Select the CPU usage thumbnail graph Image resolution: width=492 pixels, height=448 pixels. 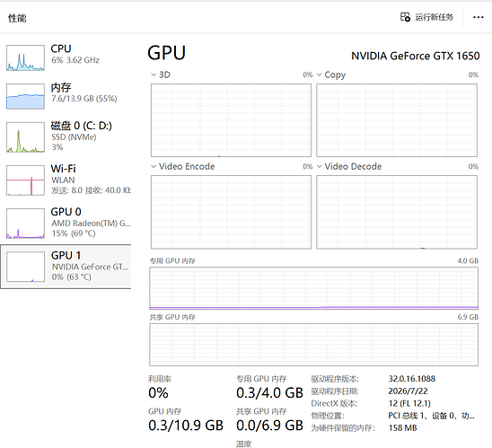(25, 57)
